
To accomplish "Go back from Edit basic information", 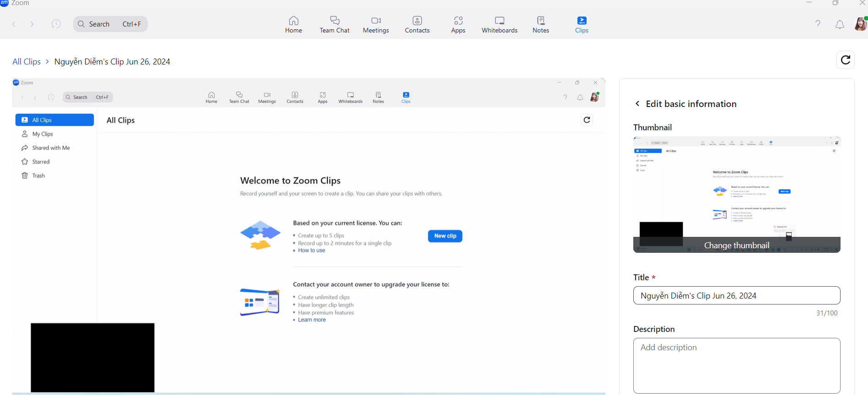I will pos(637,104).
